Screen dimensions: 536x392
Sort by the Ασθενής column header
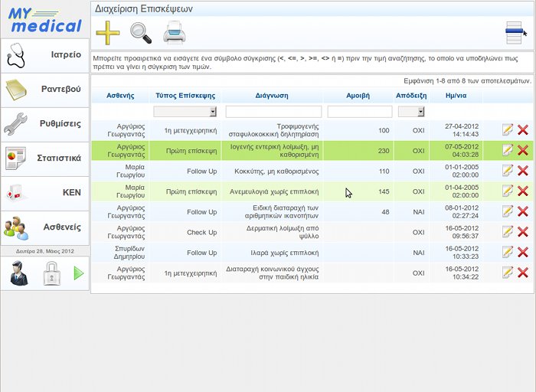point(120,96)
